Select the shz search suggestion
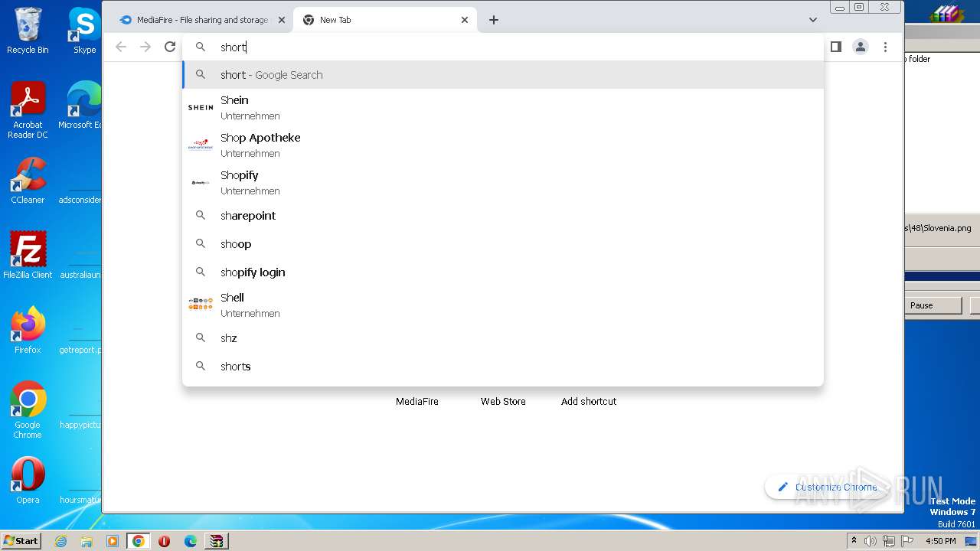The height and width of the screenshot is (551, 980). pos(503,338)
